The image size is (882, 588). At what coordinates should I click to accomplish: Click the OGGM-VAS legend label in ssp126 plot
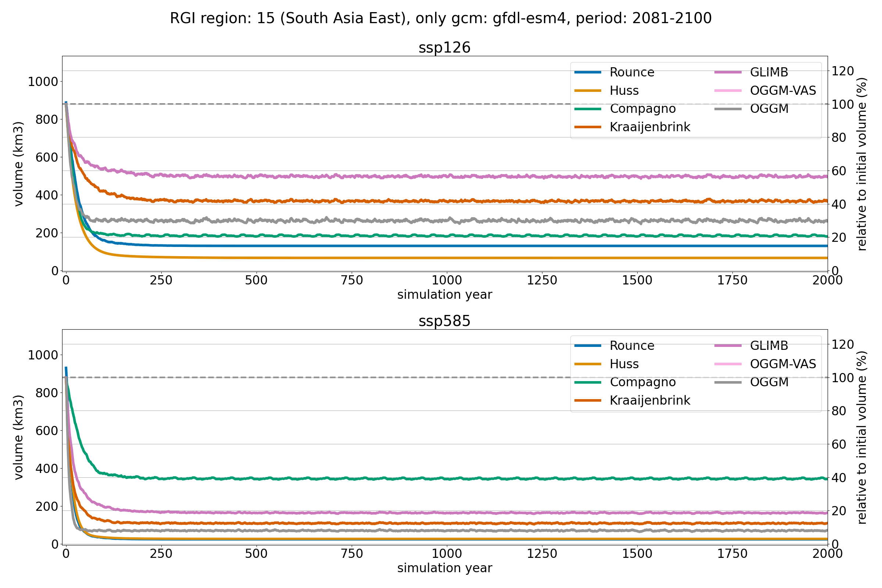point(783,90)
